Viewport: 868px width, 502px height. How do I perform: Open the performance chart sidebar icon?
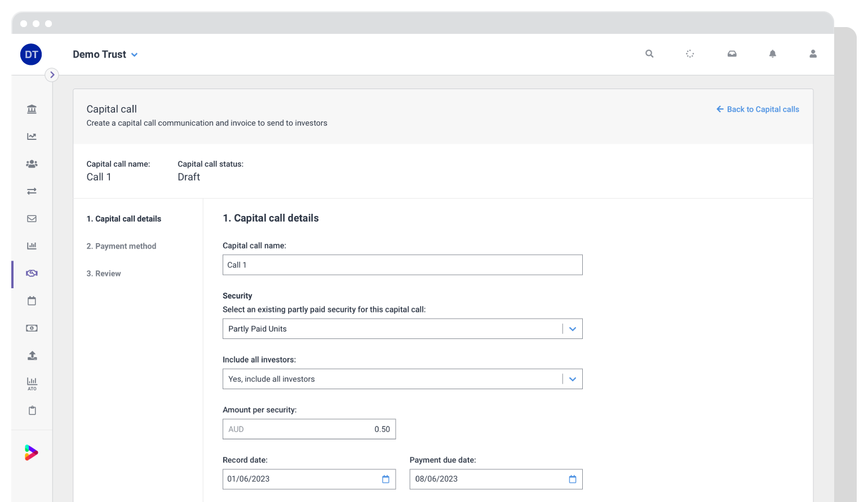pos(32,136)
